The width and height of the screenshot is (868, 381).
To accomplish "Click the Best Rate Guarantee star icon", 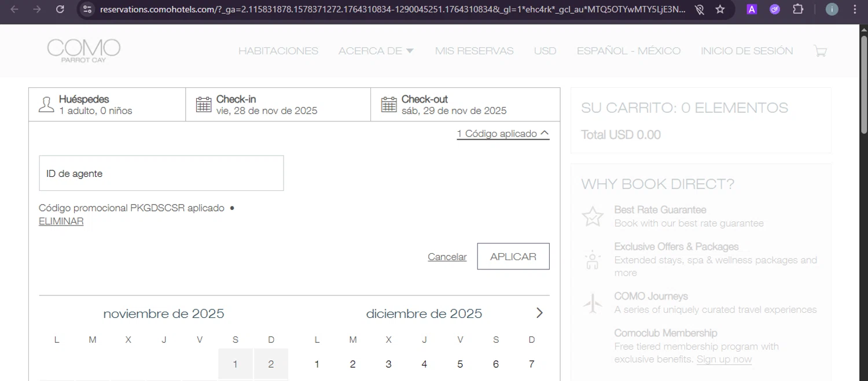I will [593, 217].
